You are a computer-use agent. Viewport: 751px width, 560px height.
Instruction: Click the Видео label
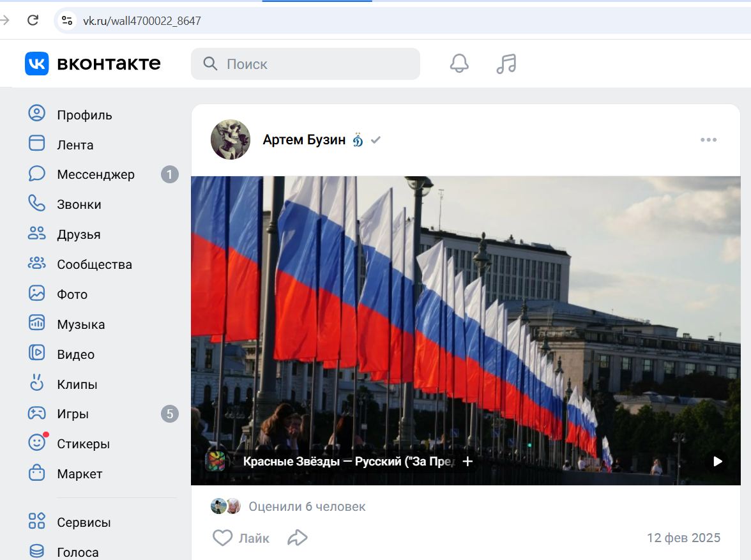(75, 354)
